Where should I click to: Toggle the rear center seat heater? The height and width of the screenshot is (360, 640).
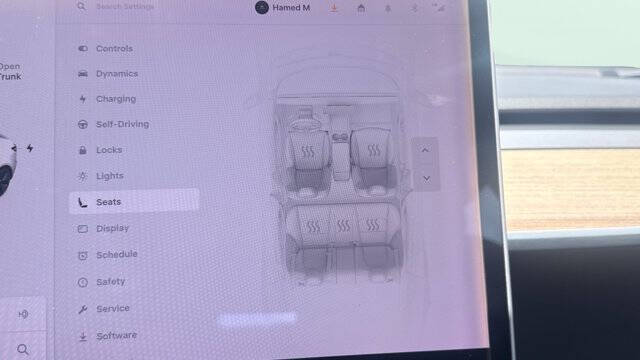(343, 225)
